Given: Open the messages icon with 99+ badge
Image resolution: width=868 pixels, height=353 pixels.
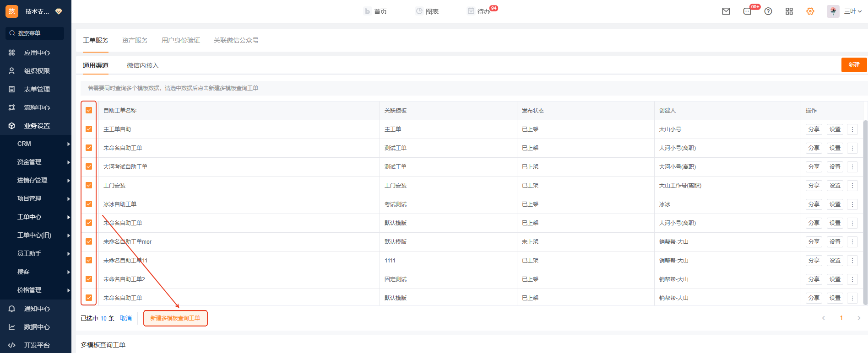Looking at the screenshot, I should (x=748, y=11).
